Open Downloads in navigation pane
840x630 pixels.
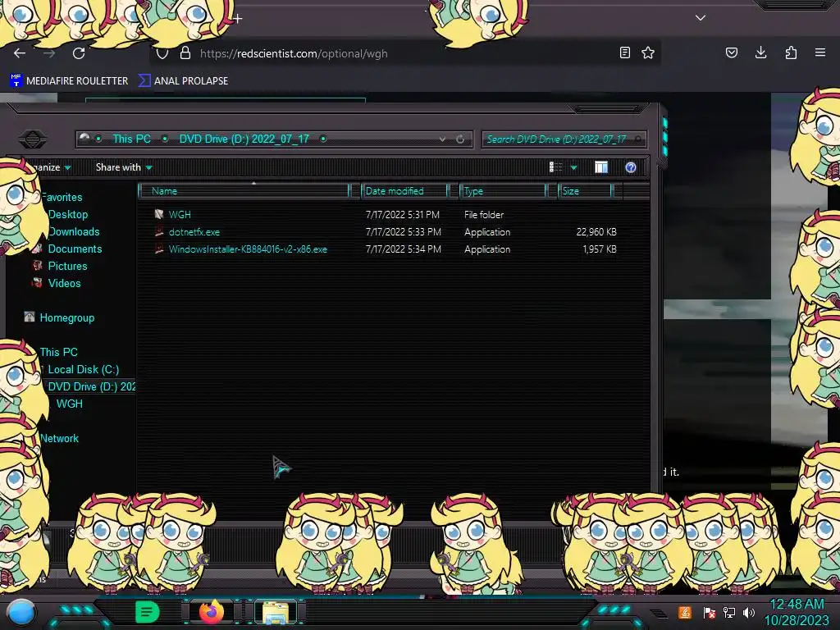73,231
